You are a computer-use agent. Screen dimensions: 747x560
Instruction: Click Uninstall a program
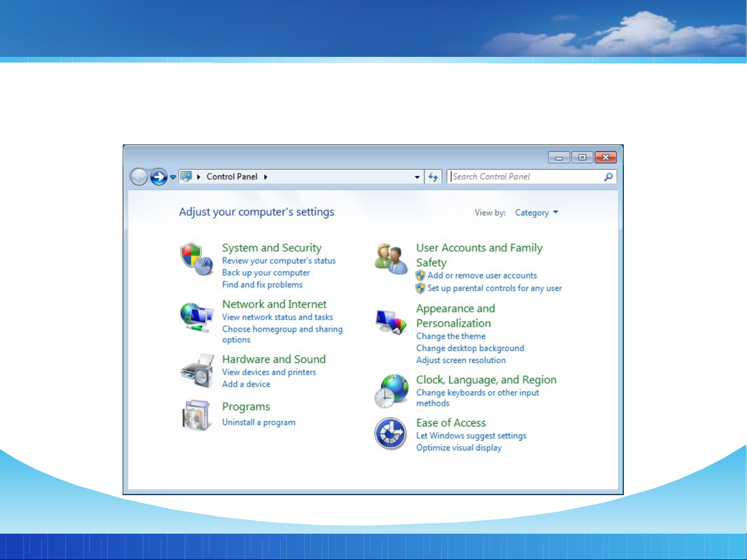[259, 422]
